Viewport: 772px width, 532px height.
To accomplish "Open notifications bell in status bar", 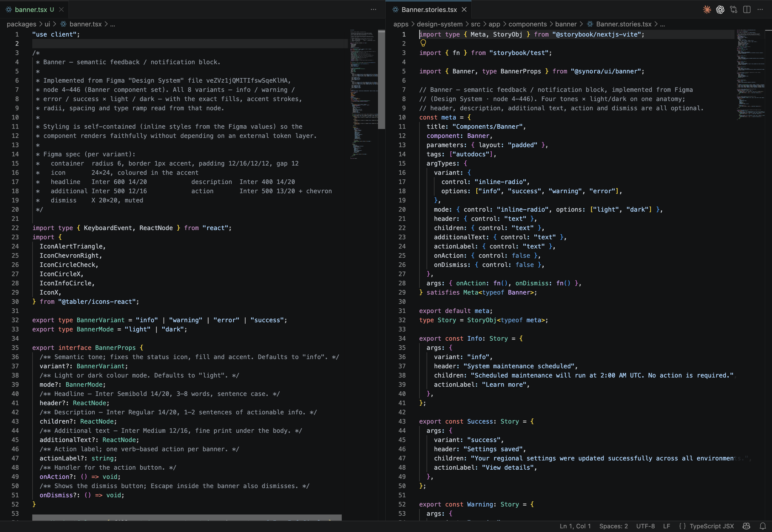I will coord(762,526).
